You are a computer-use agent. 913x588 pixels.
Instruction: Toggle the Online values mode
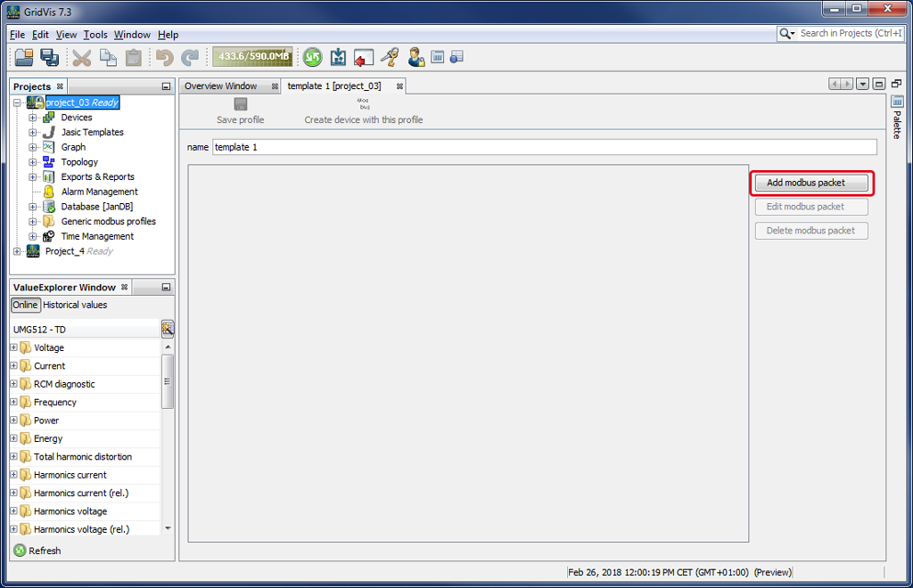[25, 305]
